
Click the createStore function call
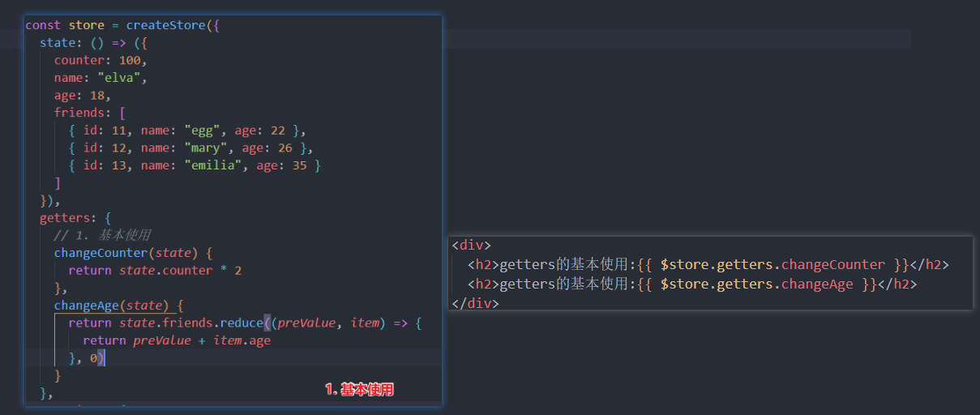pyautogui.click(x=166, y=25)
